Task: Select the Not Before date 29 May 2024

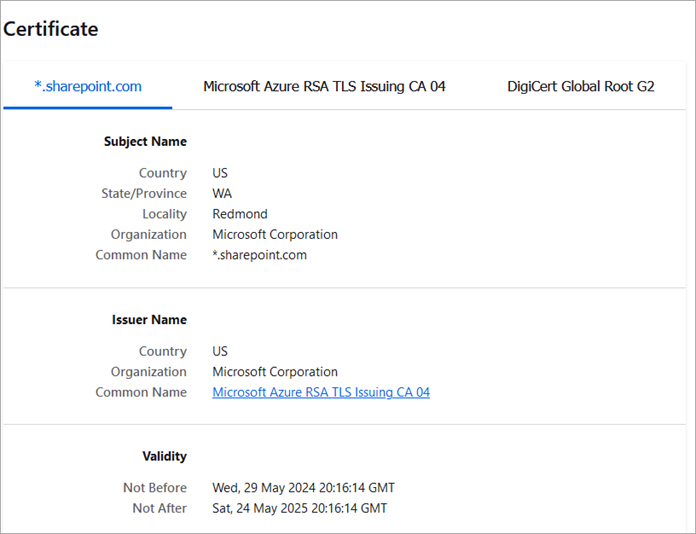Action: (303, 488)
